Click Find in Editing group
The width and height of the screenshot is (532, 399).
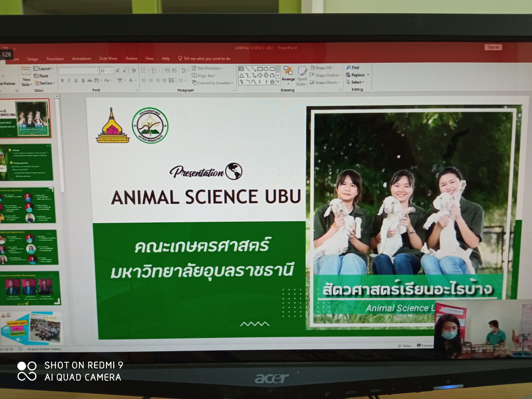353,68
